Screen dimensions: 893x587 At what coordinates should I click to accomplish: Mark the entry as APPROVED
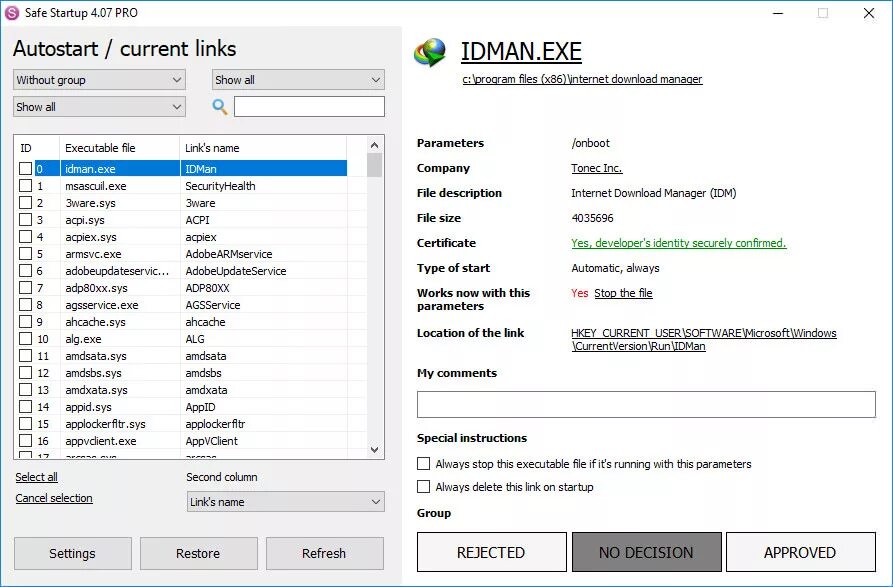click(800, 552)
